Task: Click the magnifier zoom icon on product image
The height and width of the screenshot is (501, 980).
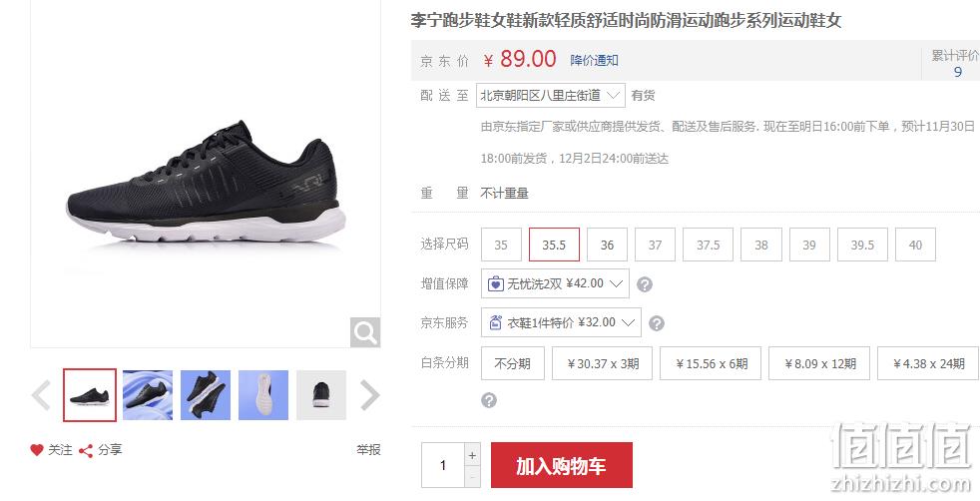Action: [x=365, y=332]
